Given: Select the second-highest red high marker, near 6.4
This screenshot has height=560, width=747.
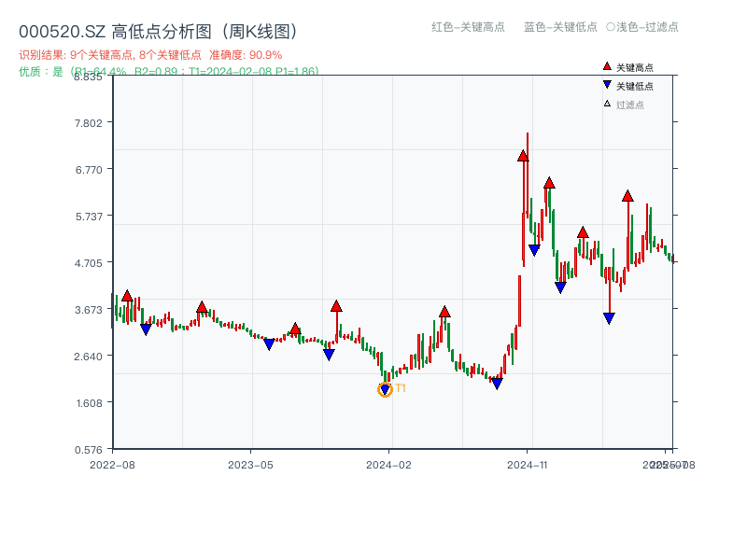Looking at the screenshot, I should (549, 183).
